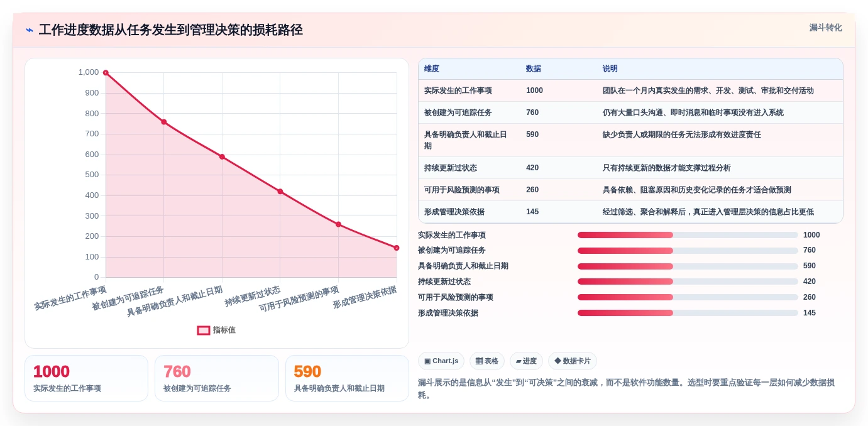Select the Chart.js tag chip
868x426 pixels.
441,361
